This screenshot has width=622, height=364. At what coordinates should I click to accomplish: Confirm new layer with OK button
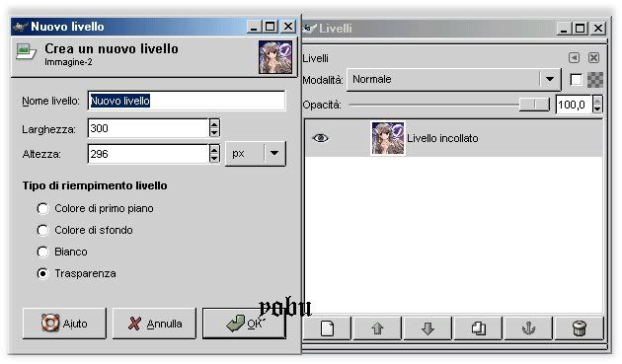244,324
